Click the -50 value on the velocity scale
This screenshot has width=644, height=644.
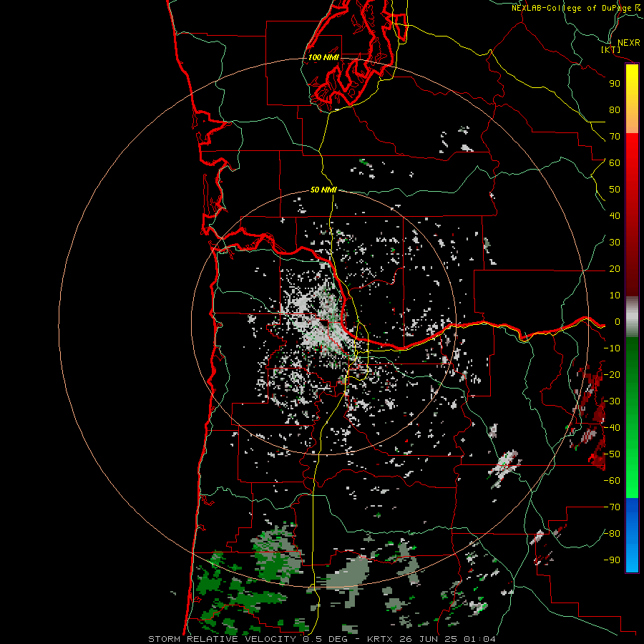pyautogui.click(x=612, y=454)
